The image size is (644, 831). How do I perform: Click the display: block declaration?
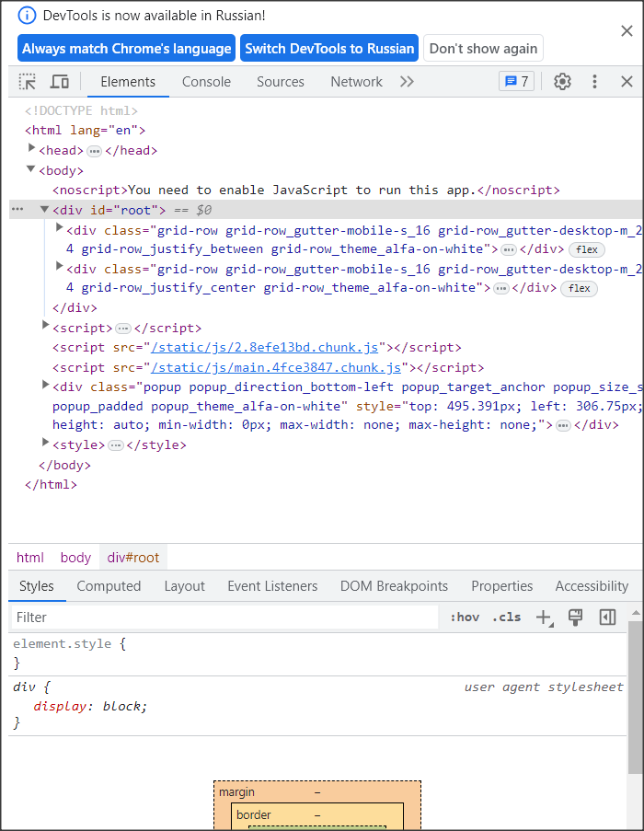coord(90,707)
